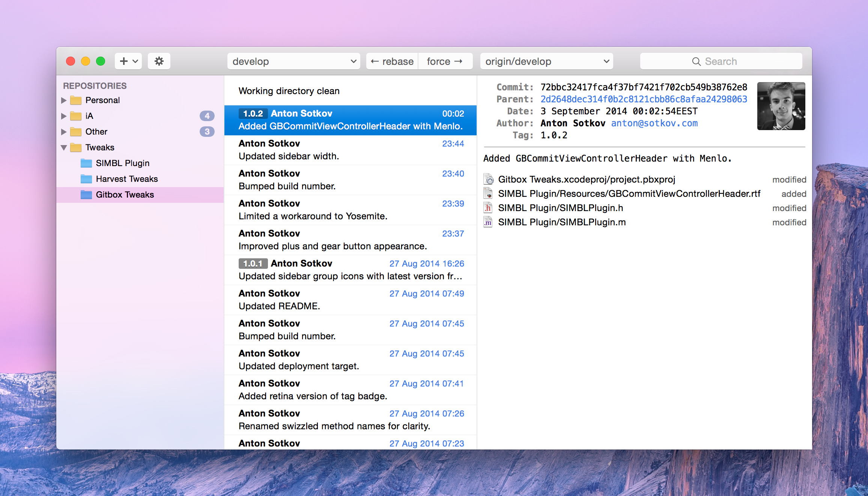The width and height of the screenshot is (868, 496).
Task: Click the author avatar photo
Action: pos(781,106)
